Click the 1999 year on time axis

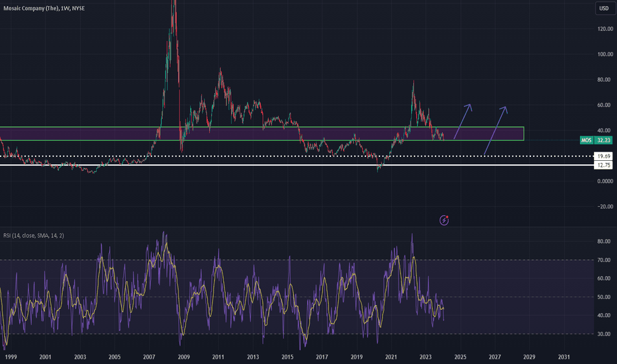(11, 357)
